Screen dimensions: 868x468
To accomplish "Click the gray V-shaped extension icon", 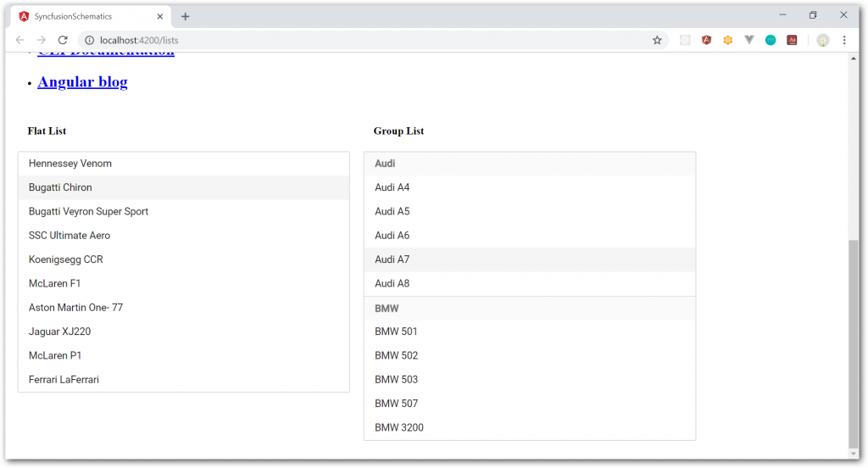I will pyautogui.click(x=749, y=40).
